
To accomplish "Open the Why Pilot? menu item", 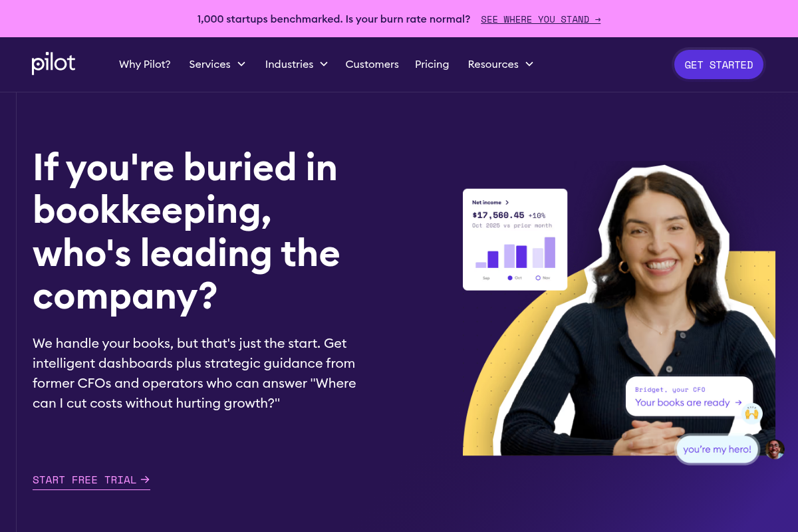I will pos(145,65).
